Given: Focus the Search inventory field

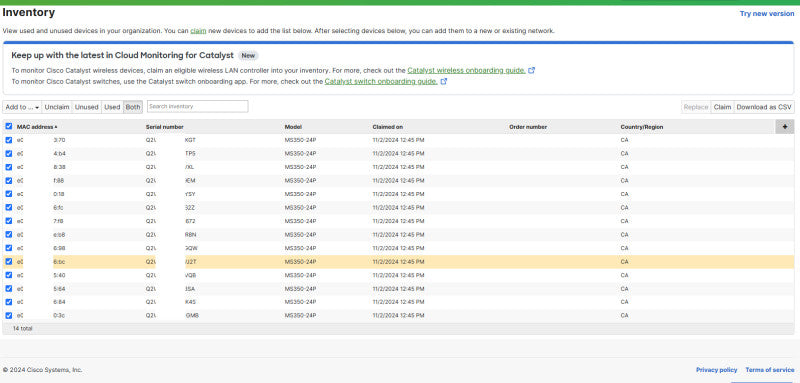Looking at the screenshot, I should [x=197, y=107].
